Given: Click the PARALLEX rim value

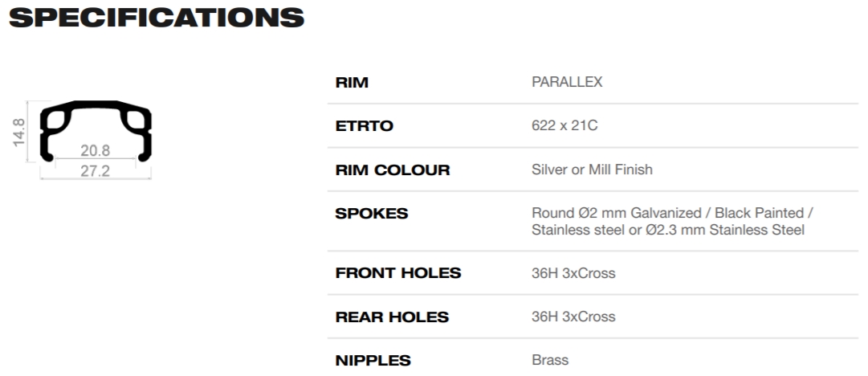Looking at the screenshot, I should tap(567, 82).
